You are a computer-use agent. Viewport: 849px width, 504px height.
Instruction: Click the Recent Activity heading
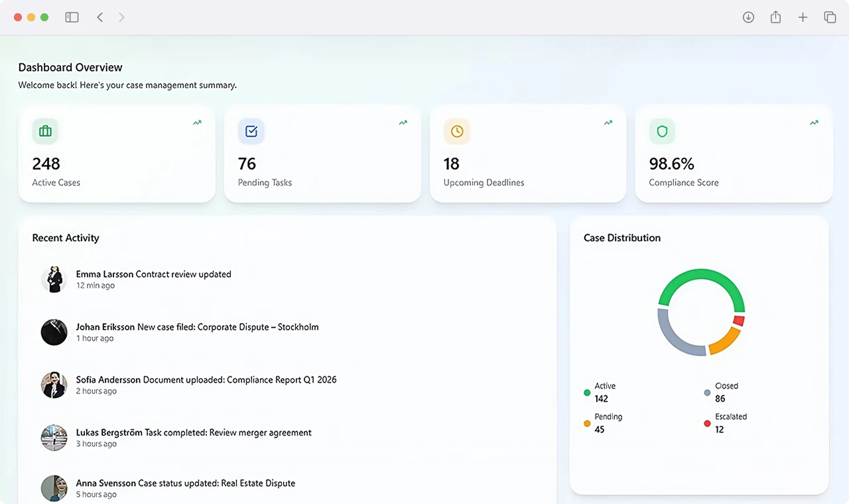(x=66, y=238)
